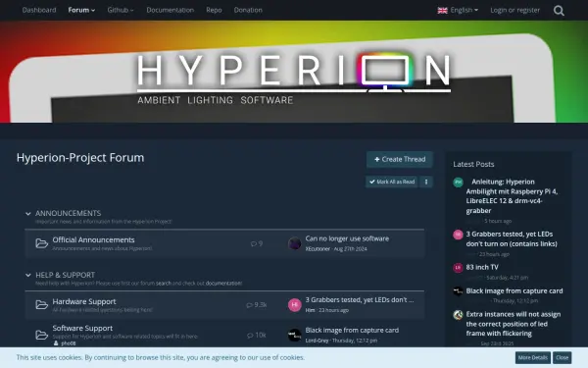Open the Donation menu item
This screenshot has width=588, height=368.
[248, 10]
